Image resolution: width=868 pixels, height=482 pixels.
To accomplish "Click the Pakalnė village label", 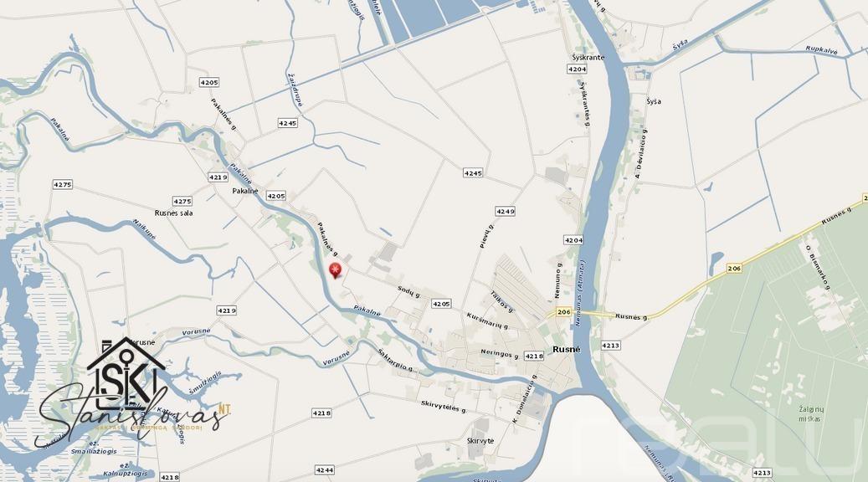I will point(245,191).
